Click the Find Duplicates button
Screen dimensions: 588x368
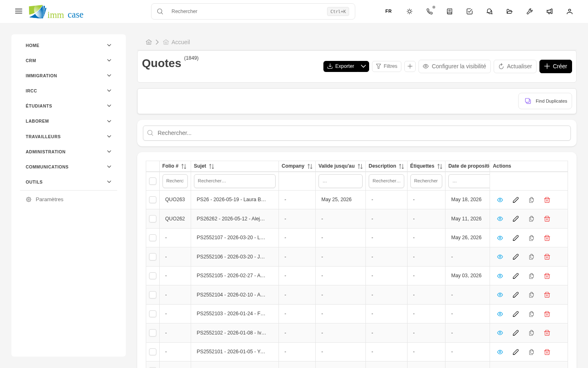545,101
